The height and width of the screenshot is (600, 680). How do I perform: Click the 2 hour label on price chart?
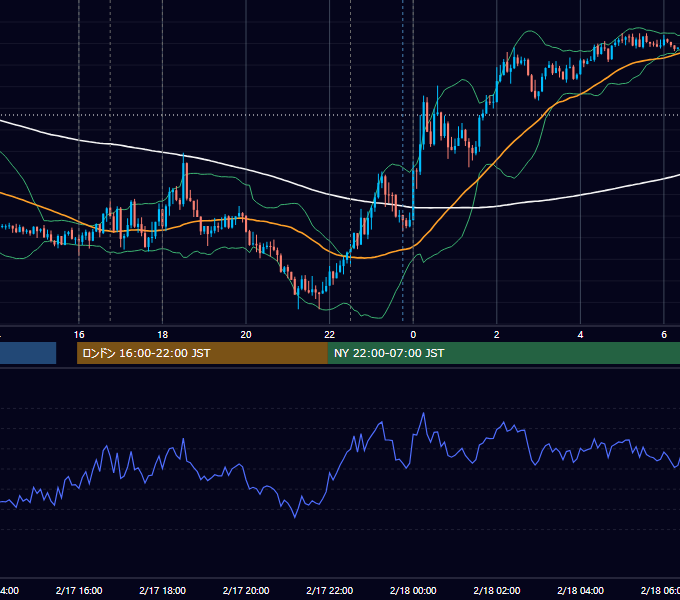coord(497,335)
